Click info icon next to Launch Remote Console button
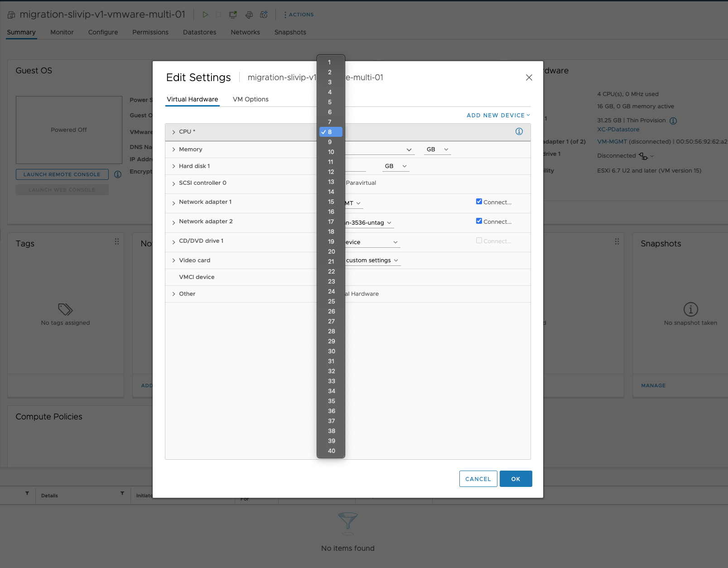The height and width of the screenshot is (568, 728). [x=117, y=174]
